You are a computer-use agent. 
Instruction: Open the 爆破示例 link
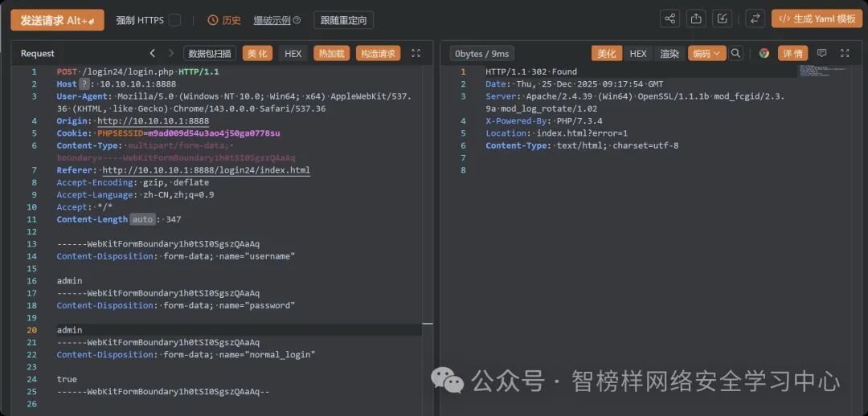point(272,20)
